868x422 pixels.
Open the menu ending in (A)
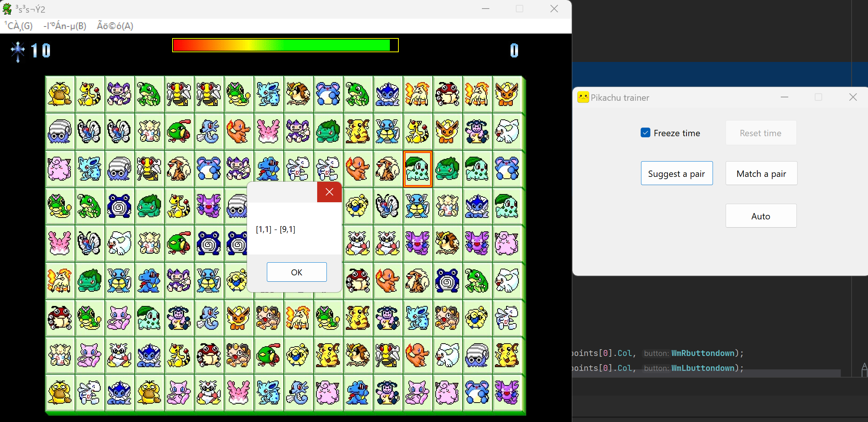pos(115,26)
